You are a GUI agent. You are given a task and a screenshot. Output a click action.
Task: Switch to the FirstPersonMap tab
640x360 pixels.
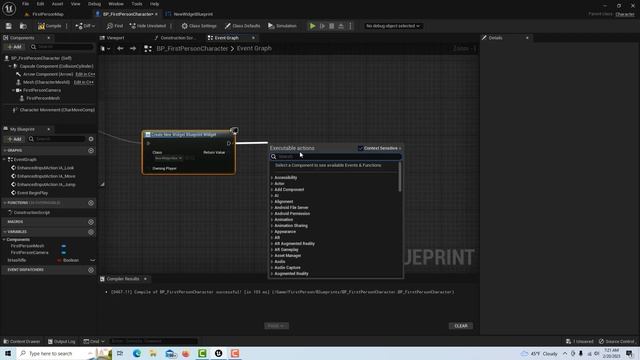48,14
